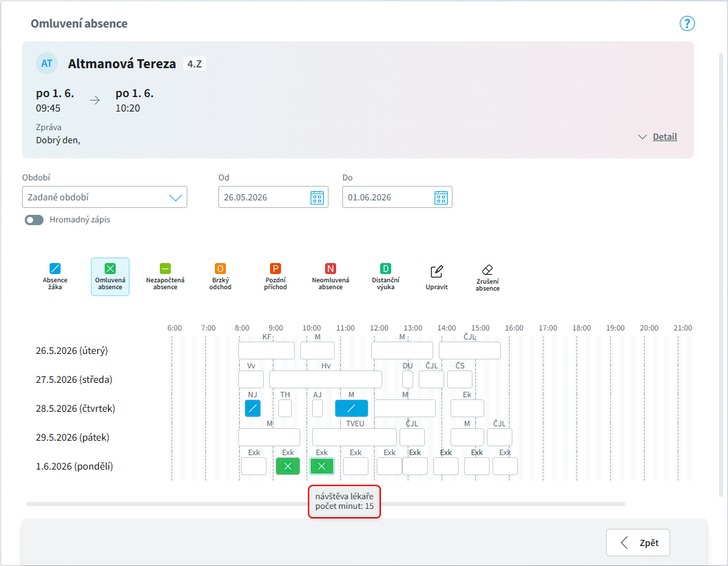
Task: Select the Absence žáka tool
Action: 55,277
